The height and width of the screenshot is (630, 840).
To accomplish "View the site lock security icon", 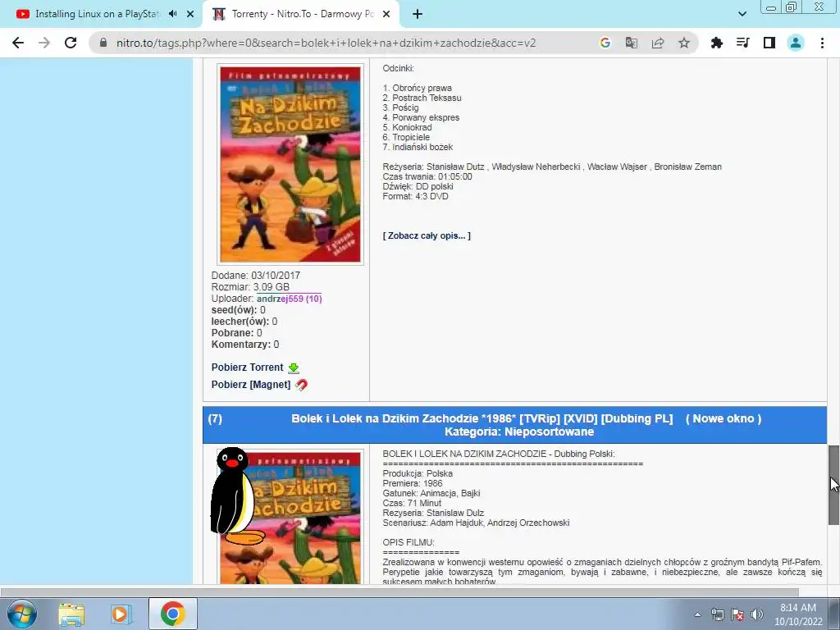I will [103, 43].
